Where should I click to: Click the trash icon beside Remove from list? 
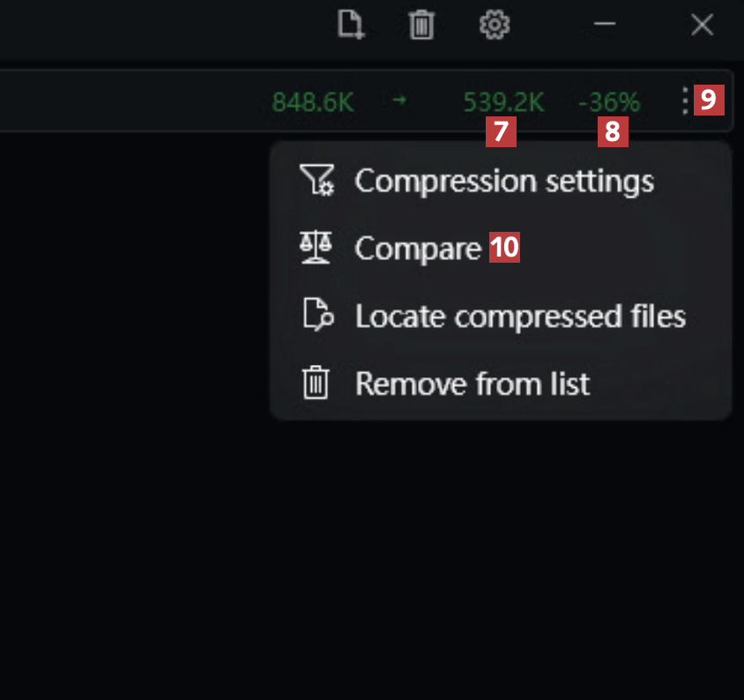coord(316,384)
